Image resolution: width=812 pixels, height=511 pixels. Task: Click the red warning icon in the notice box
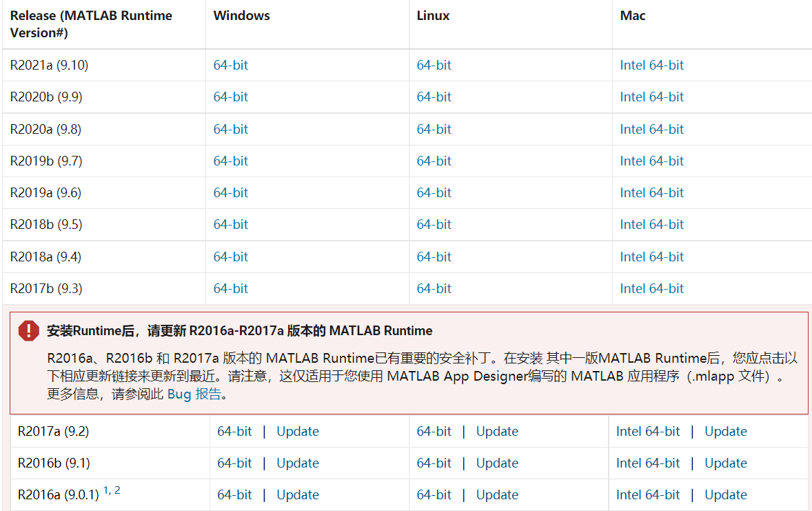pyautogui.click(x=28, y=330)
